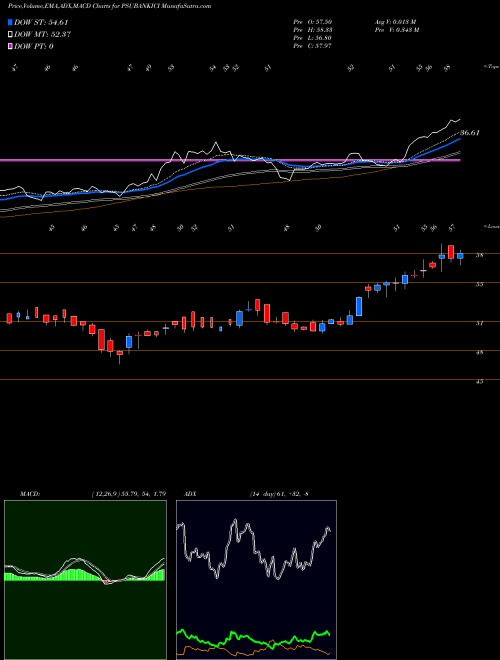The height and width of the screenshot is (660, 500).
Task: Click the tall red candlestick near 58
Action: (x=451, y=252)
